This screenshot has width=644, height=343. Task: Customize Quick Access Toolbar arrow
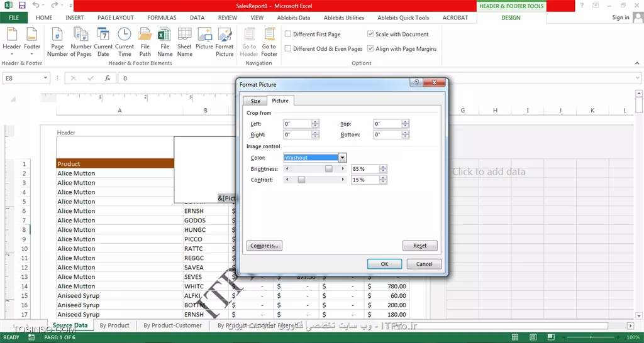coord(70,6)
